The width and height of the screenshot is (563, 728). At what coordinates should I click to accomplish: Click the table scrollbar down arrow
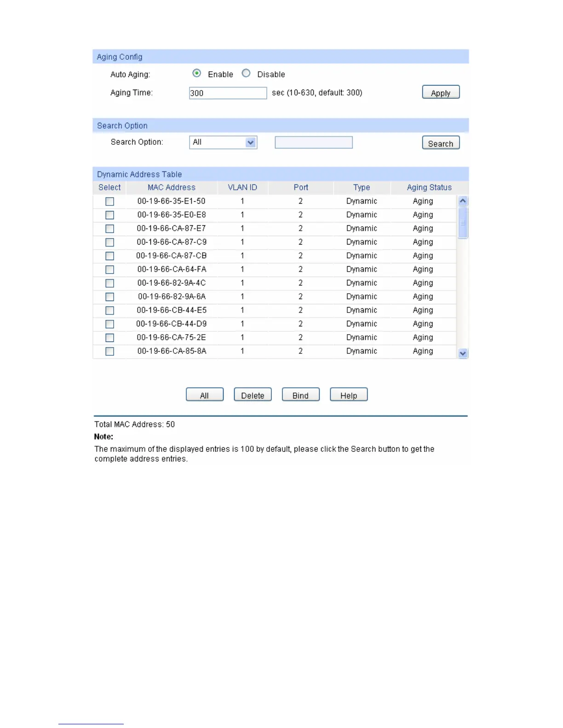pos(463,353)
